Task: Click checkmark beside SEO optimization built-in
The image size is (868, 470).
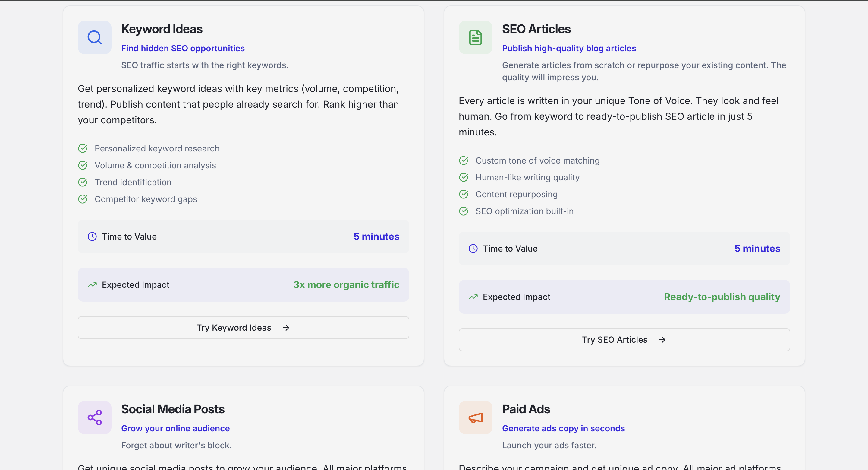Action: click(464, 211)
